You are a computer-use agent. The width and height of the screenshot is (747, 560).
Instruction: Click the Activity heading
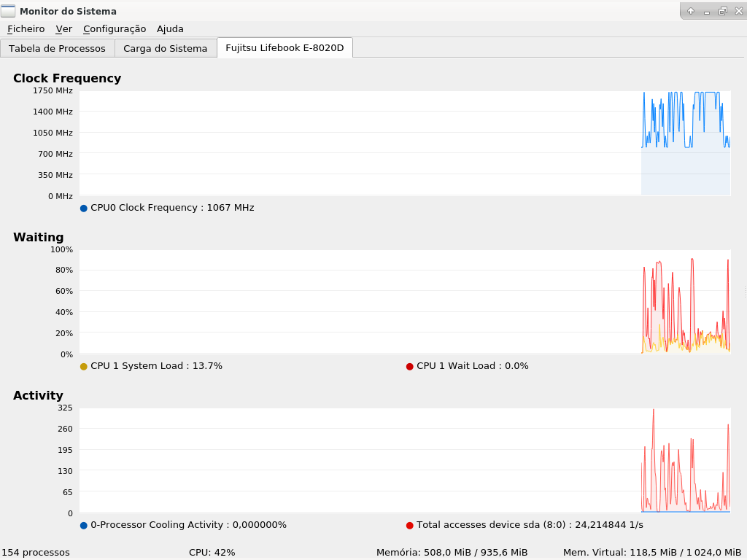tap(38, 395)
